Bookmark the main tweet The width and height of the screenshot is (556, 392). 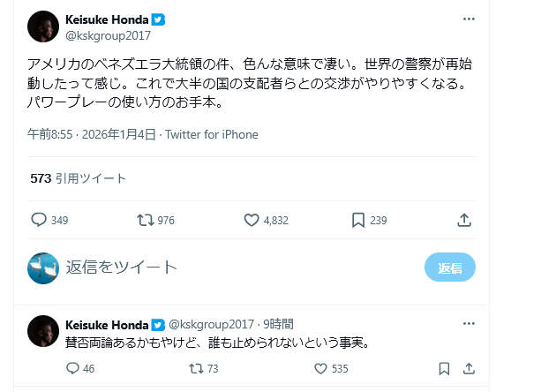click(357, 220)
